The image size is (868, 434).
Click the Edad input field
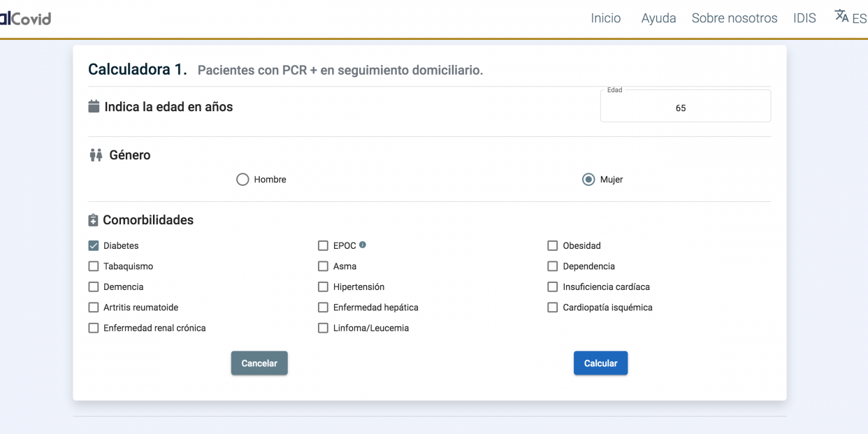(x=685, y=108)
